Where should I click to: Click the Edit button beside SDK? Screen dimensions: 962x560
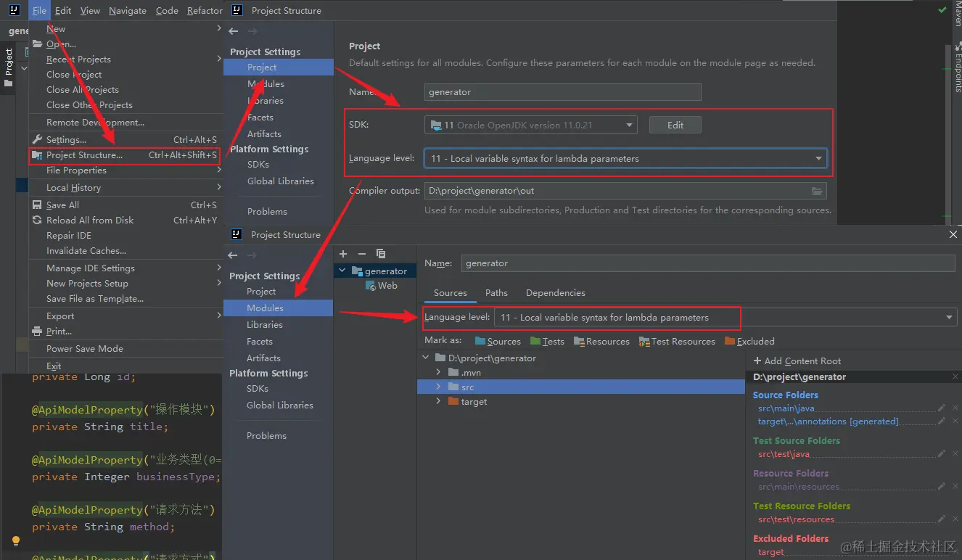[675, 125]
